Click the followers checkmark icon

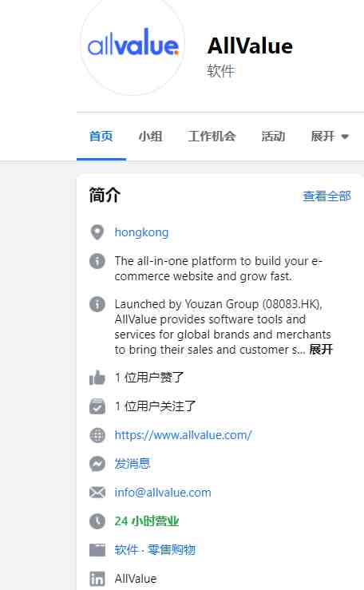(97, 406)
